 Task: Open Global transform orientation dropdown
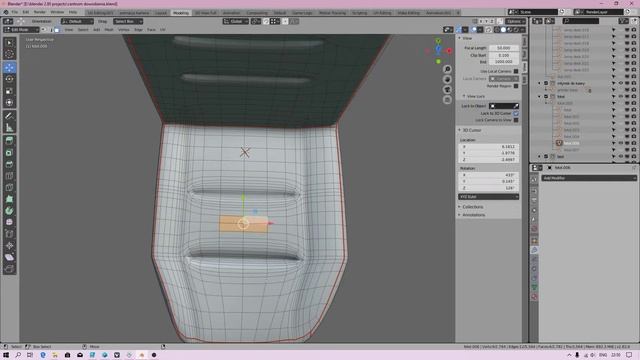236,21
